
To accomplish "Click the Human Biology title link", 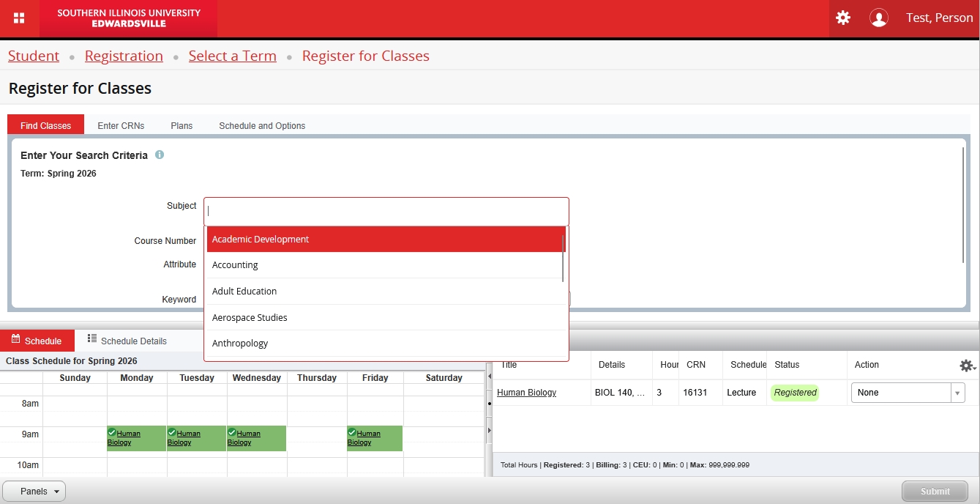I will [526, 393].
